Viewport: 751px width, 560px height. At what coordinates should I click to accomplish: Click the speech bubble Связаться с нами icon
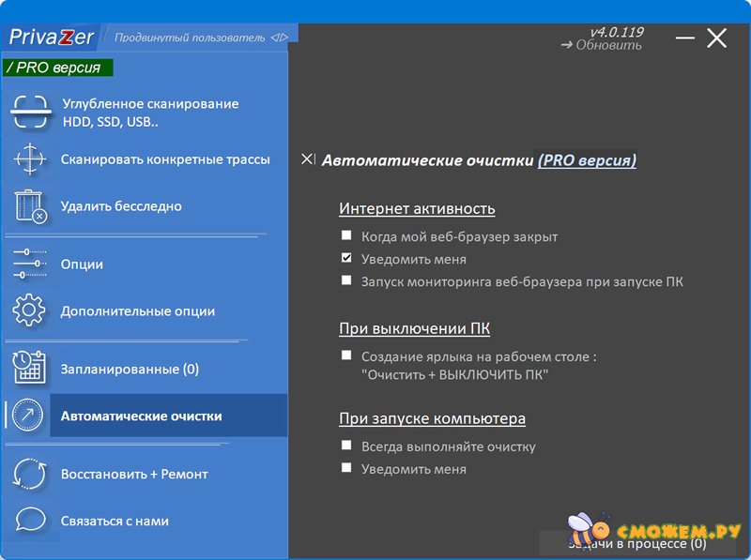[30, 521]
